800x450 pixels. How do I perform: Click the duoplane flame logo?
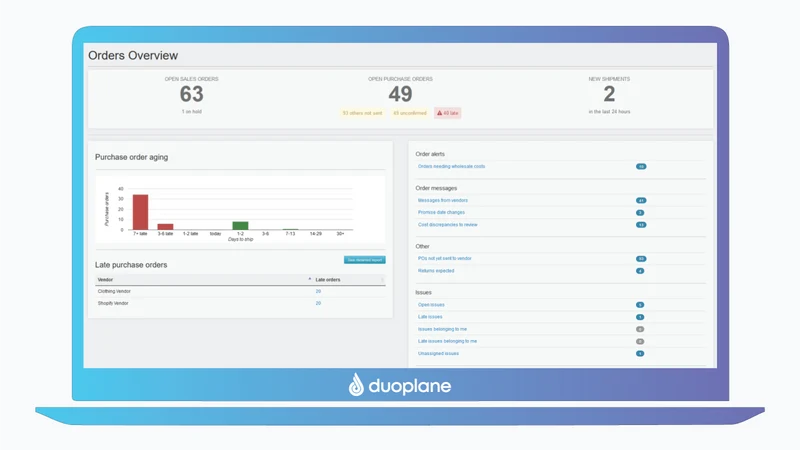(x=356, y=385)
